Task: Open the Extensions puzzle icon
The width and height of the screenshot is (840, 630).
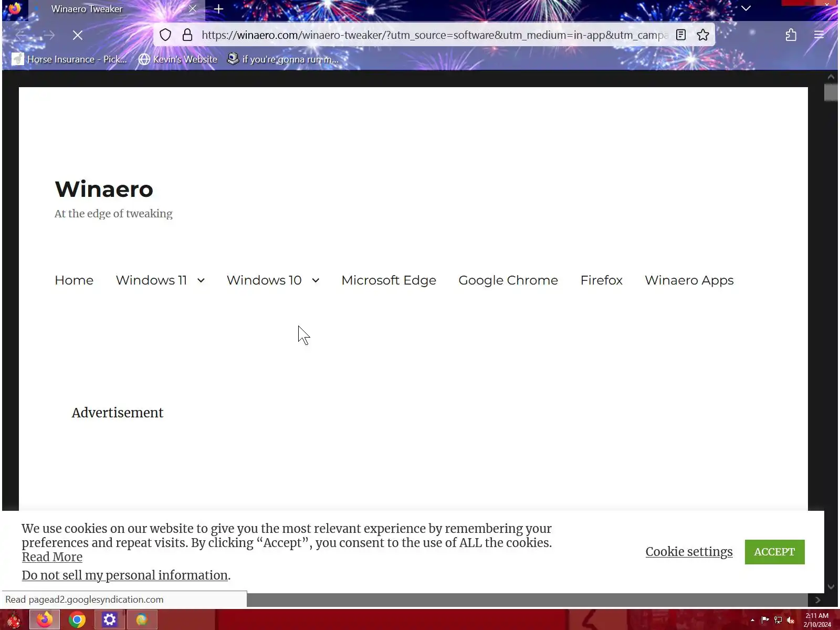Action: click(791, 35)
